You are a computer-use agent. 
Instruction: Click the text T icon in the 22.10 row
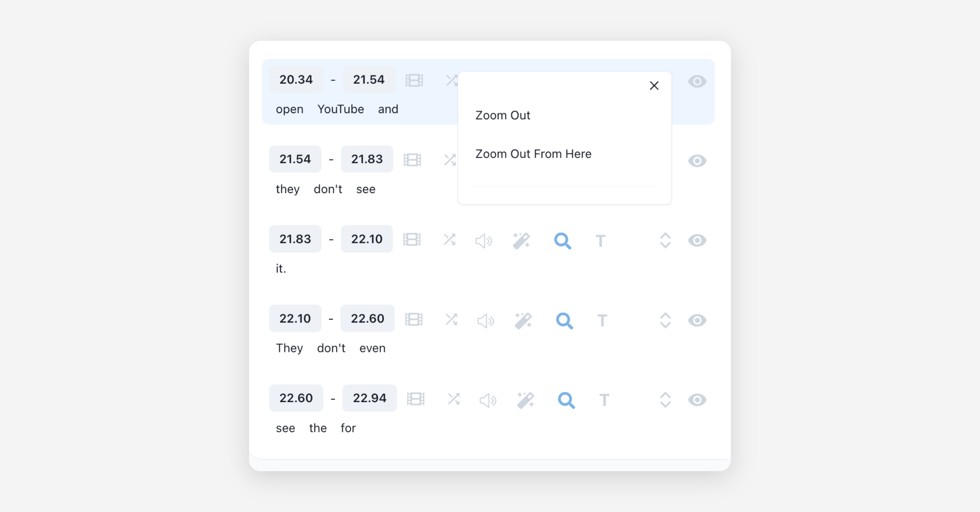point(602,321)
